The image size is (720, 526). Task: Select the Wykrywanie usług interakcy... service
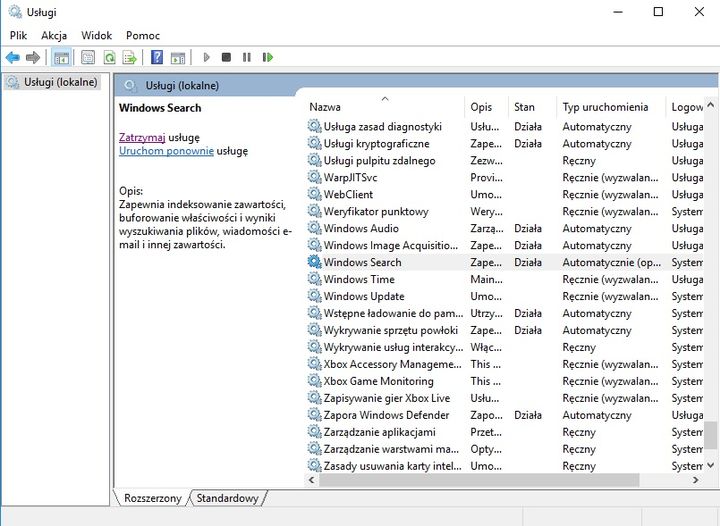(504, 347)
